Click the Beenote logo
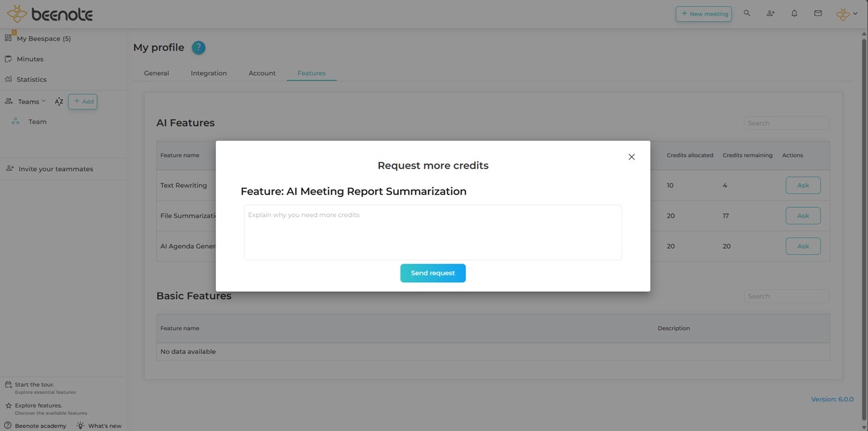This screenshot has width=868, height=431. [x=49, y=14]
